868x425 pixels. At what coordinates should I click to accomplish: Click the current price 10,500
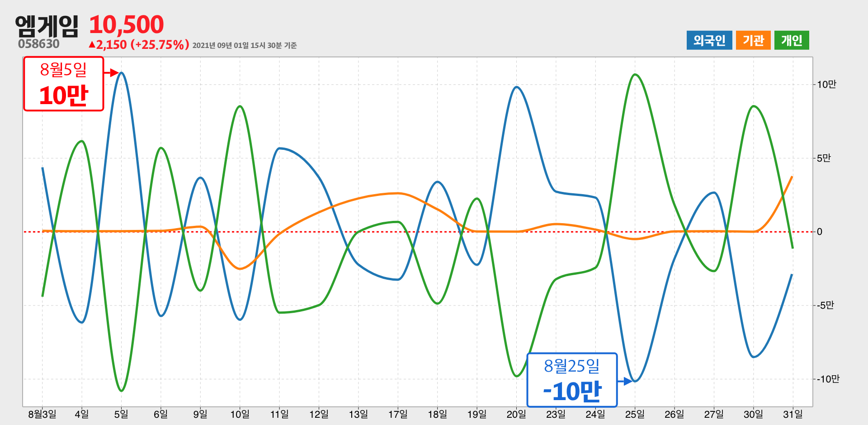126,24
